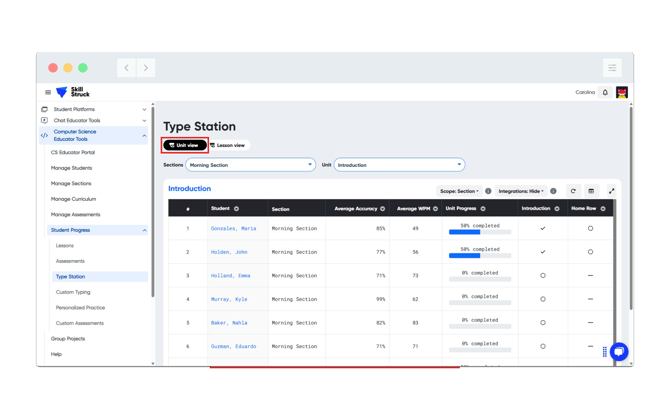
Task: Click Introduction checkmark for Gonzales, Maria
Action: pyautogui.click(x=543, y=228)
